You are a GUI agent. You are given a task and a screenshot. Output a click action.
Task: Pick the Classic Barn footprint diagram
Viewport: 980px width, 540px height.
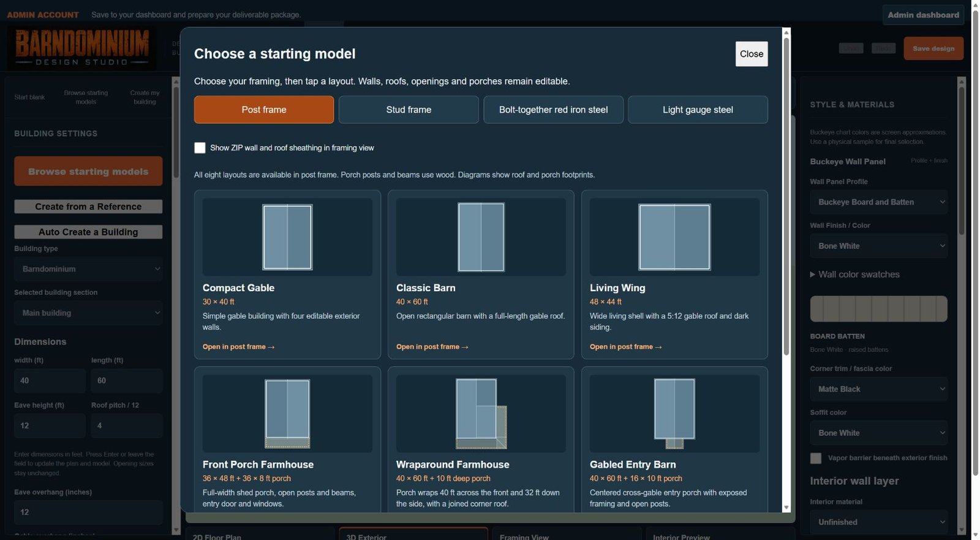(481, 237)
